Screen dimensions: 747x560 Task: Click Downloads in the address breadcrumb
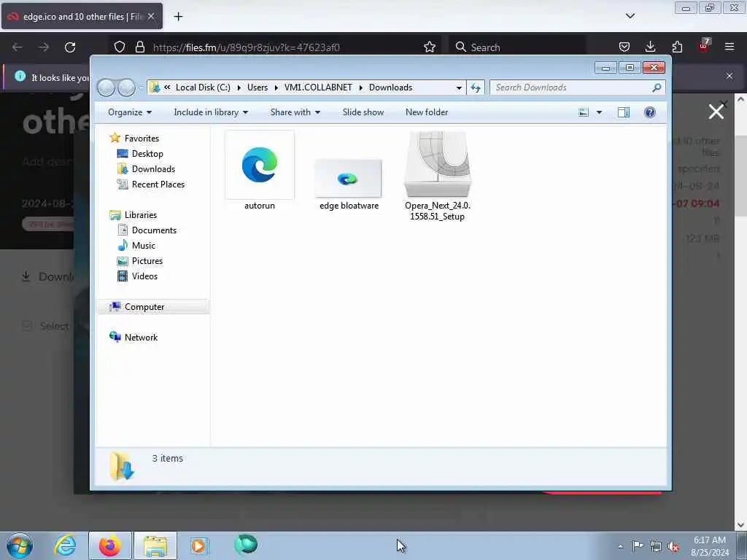click(x=391, y=87)
